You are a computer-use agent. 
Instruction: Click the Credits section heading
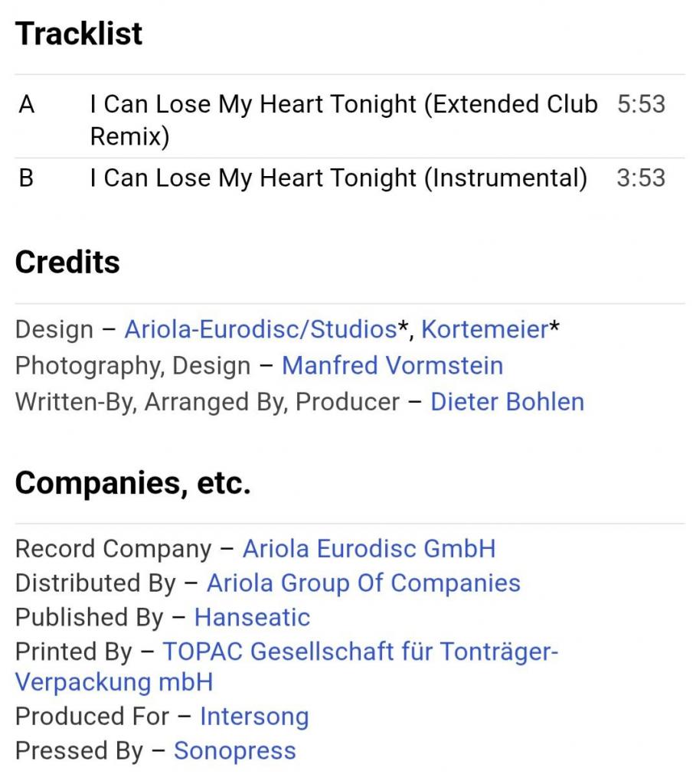[67, 263]
